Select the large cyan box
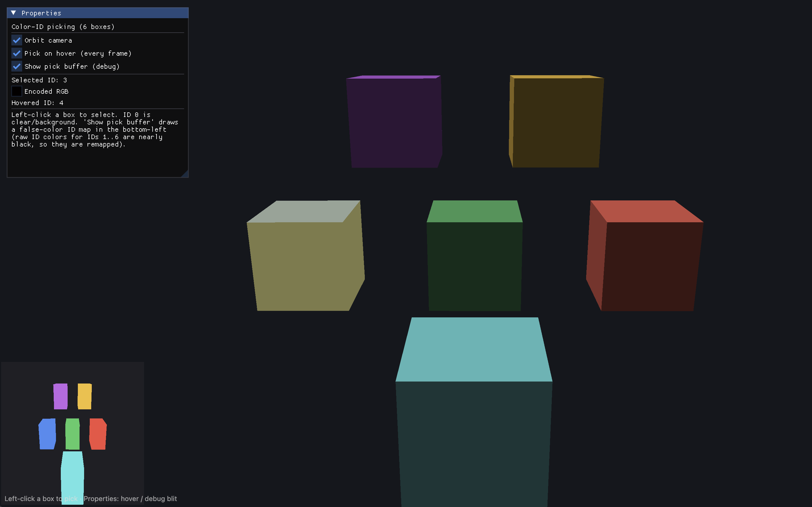Image resolution: width=812 pixels, height=507 pixels. 474,412
